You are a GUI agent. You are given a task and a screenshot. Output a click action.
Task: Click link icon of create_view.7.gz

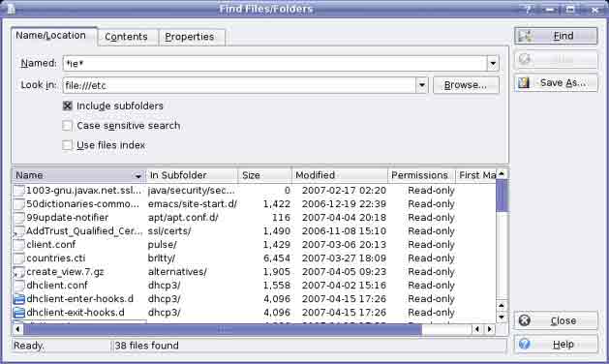point(19,272)
